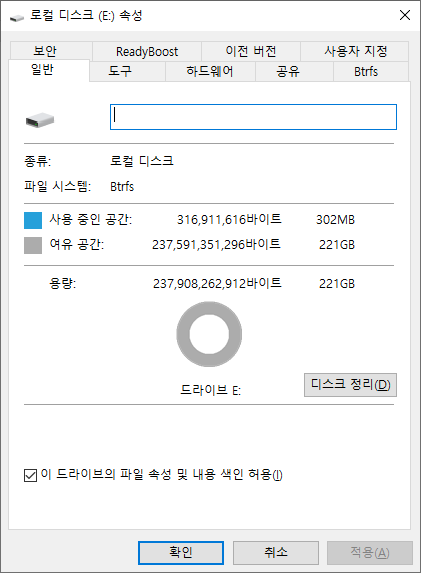This screenshot has height=573, width=421.
Task: Click the 파일 시스템: label
Action: point(57,186)
